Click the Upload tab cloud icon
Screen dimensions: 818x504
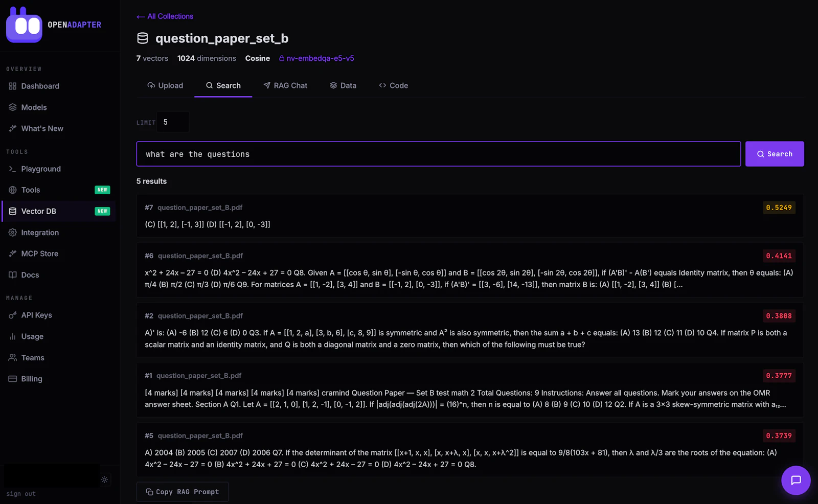(x=151, y=85)
